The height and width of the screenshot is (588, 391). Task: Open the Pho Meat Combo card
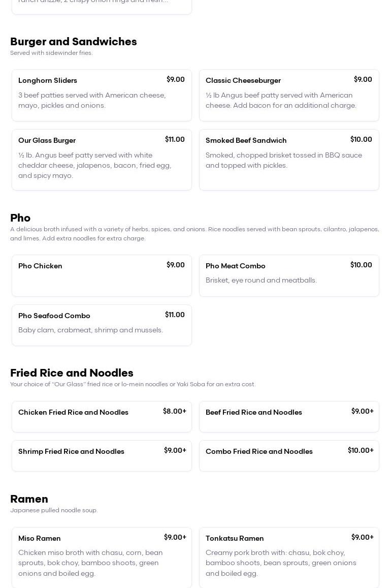pyautogui.click(x=289, y=275)
